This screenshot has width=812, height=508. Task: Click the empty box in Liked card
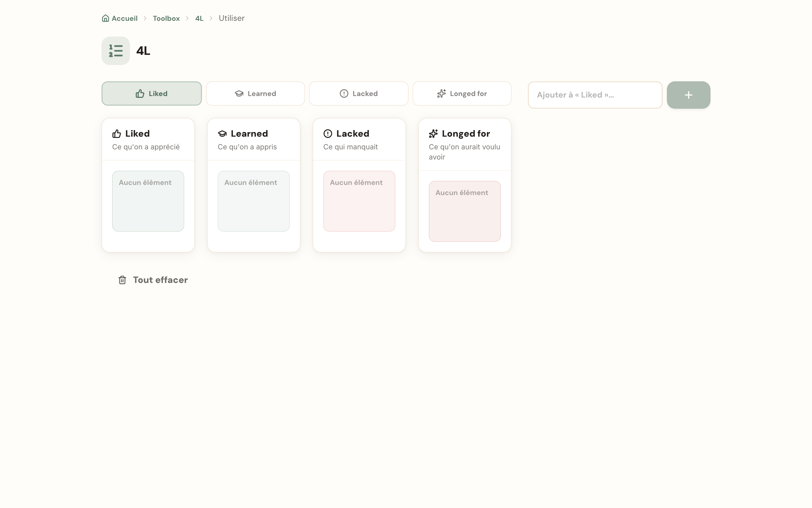(x=148, y=201)
